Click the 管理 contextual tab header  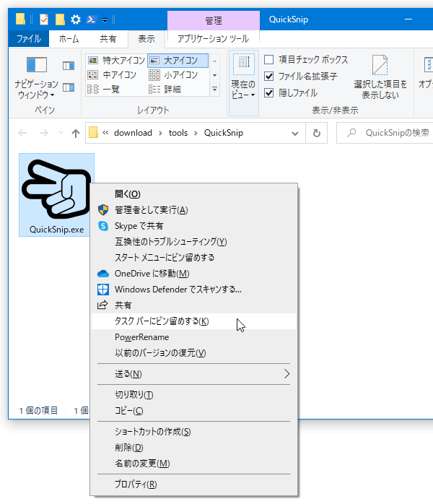[214, 20]
